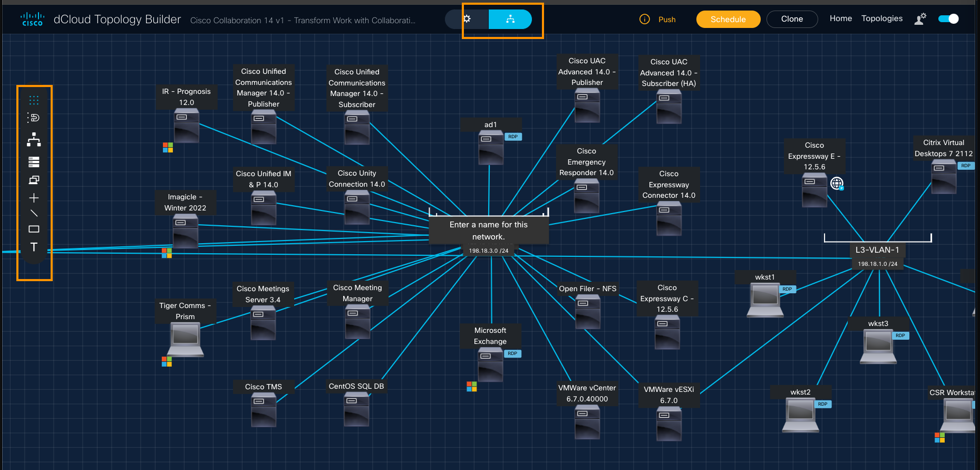Click the Cisco Unity Connection server icon
The height and width of the screenshot is (470, 980).
point(357,207)
